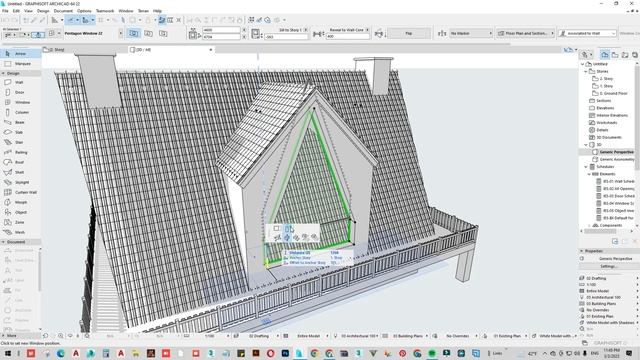Select the Curtain Wall tool

20,192
